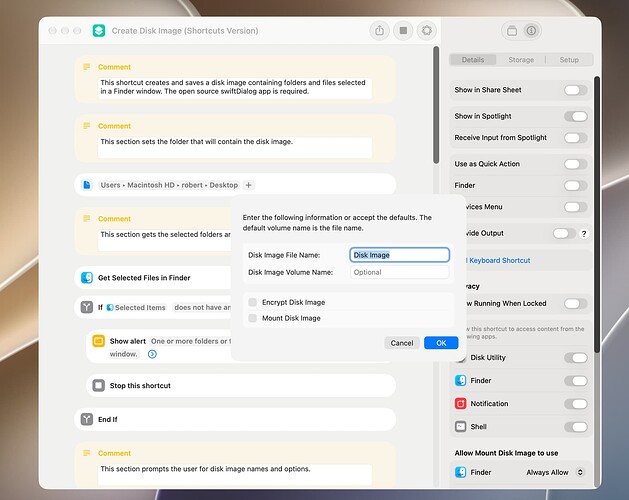Click the first Comment action icon
Screen dimensions: 629x500
pos(87,67)
